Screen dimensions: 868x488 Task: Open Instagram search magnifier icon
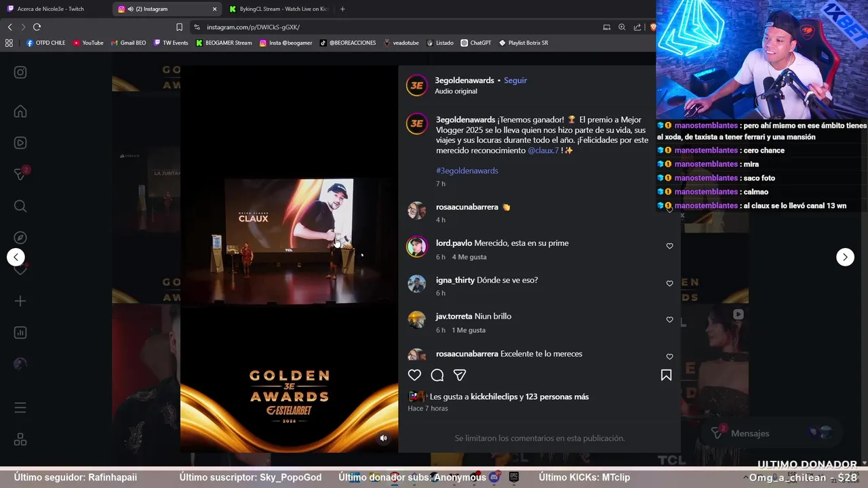20,206
